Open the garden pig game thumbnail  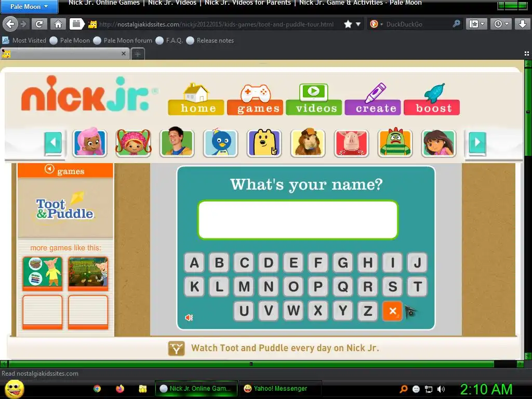click(88, 273)
